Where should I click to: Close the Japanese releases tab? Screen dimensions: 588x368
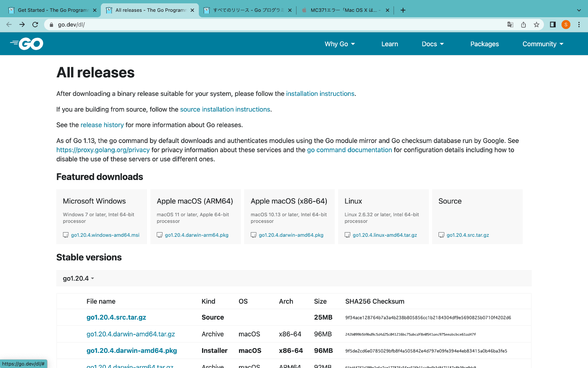coord(290,10)
